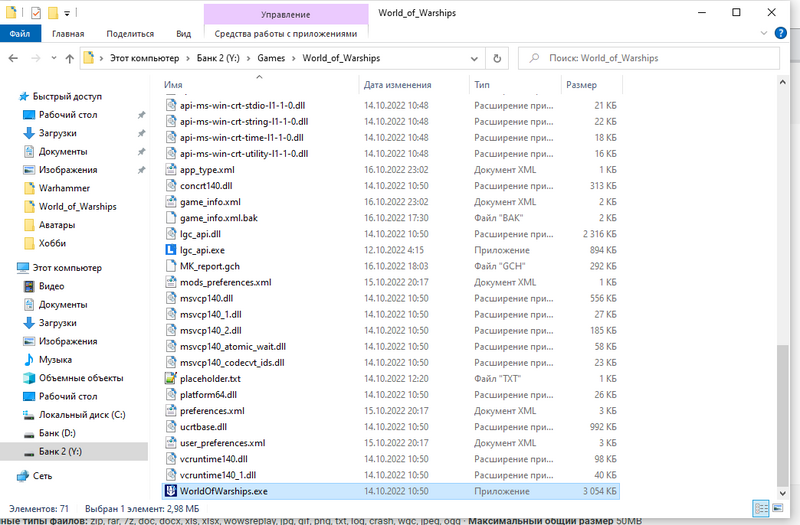Click in the search World_of_Warships field

[x=648, y=58]
